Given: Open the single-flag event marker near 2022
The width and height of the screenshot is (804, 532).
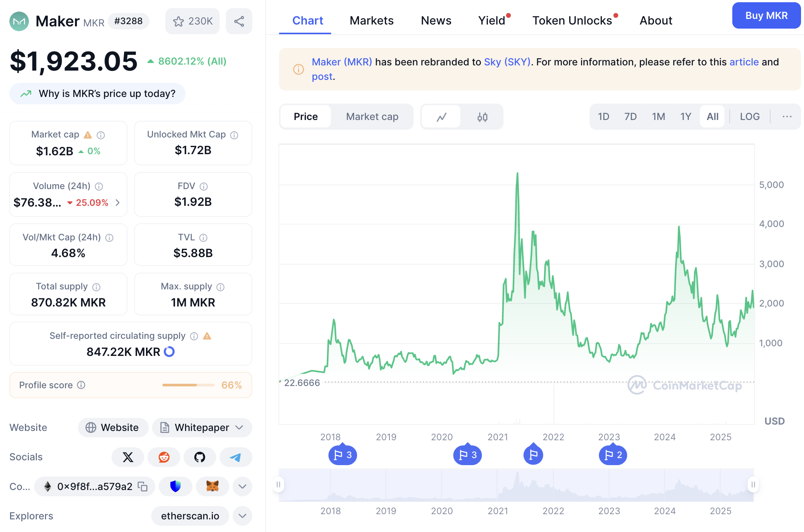Looking at the screenshot, I should tap(533, 454).
